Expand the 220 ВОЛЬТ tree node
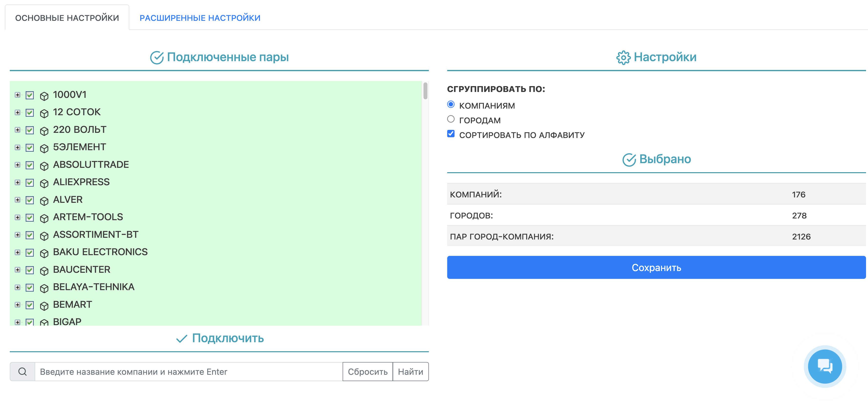 (18, 130)
